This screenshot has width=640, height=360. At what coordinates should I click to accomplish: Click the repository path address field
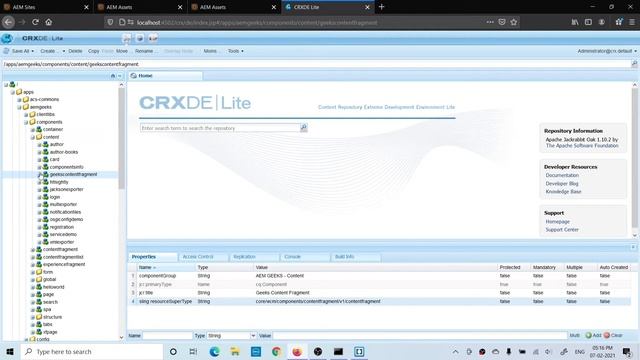point(316,64)
